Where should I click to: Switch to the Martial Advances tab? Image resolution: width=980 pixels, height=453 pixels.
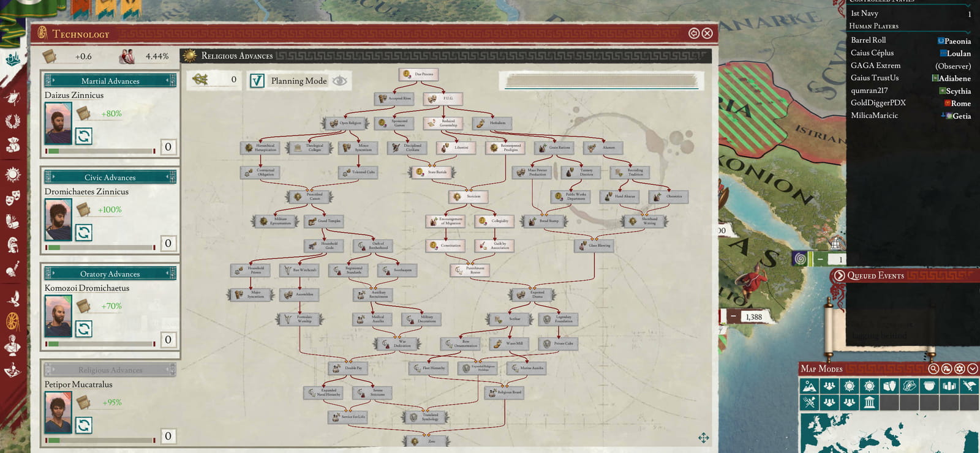click(110, 81)
